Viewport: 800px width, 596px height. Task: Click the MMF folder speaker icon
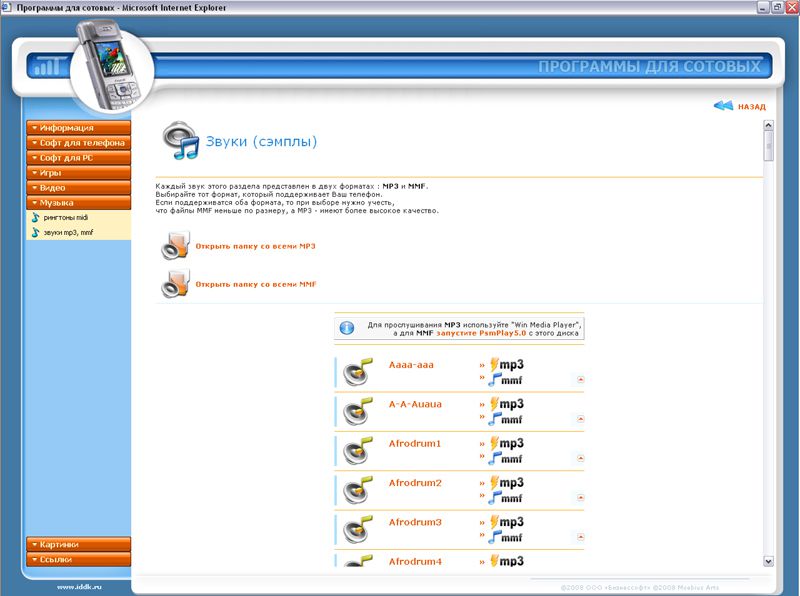pyautogui.click(x=175, y=283)
